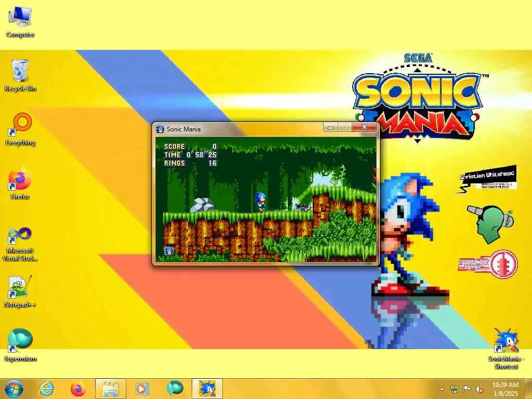Open the Windows Start menu orb
Viewport: 532px width, 399px height.
[14, 389]
